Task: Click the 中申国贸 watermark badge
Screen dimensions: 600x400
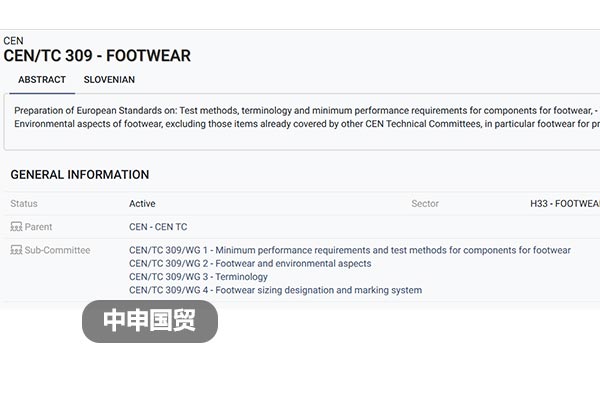Action: pos(150,321)
